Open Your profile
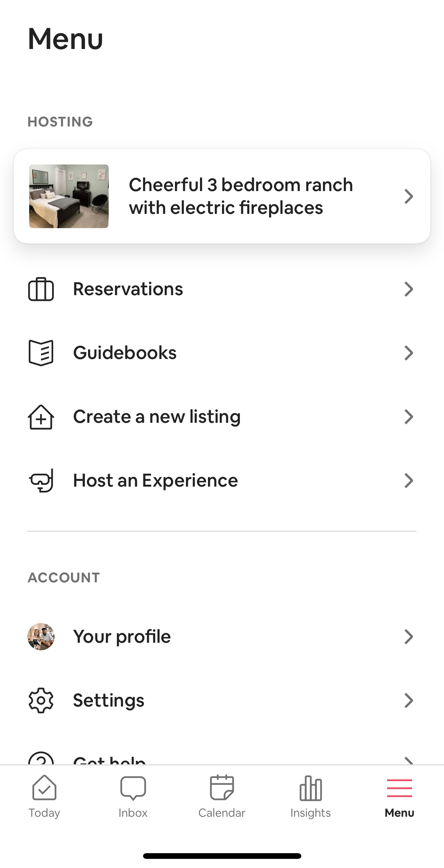This screenshot has height=868, width=444. [122, 636]
